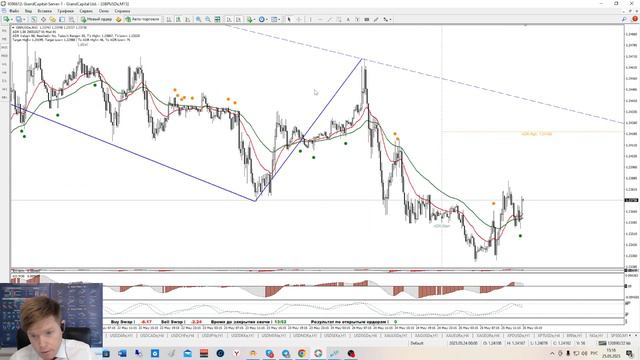The height and width of the screenshot is (360, 640).
Task: Expand the arrows objects dropdown in drawing toolbar
Action: [391, 19]
